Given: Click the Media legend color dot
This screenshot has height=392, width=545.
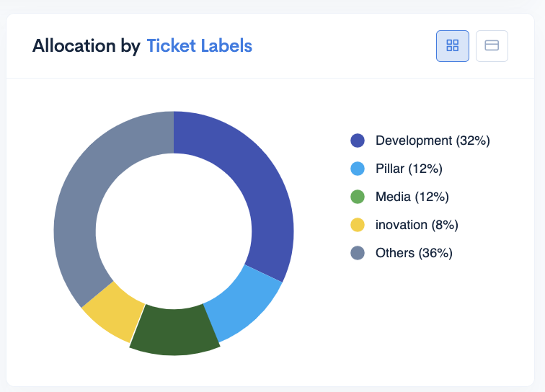Looking at the screenshot, I should pos(358,197).
